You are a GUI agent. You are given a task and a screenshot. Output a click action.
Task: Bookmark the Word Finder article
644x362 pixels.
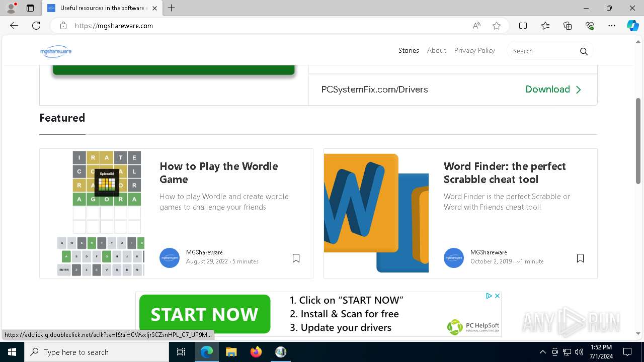coord(580,258)
